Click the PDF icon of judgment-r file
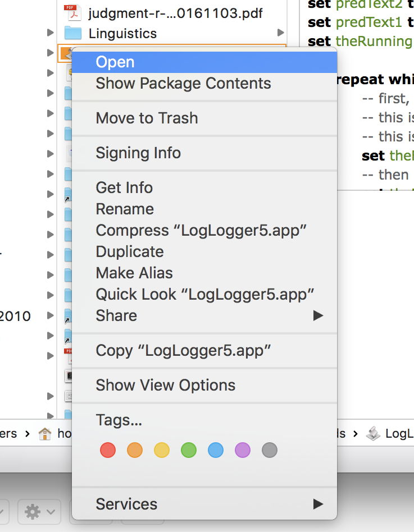414x532 pixels. tap(71, 12)
